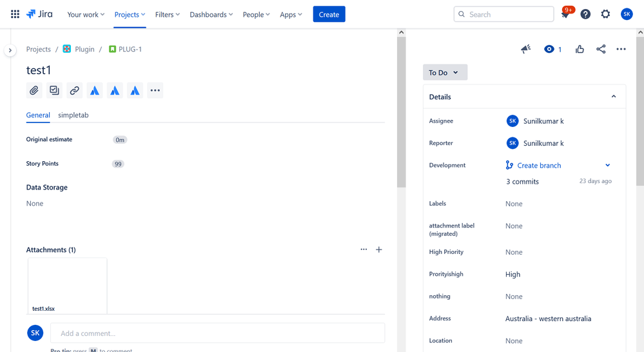
Task: Click the Add a comment field
Action: [218, 333]
